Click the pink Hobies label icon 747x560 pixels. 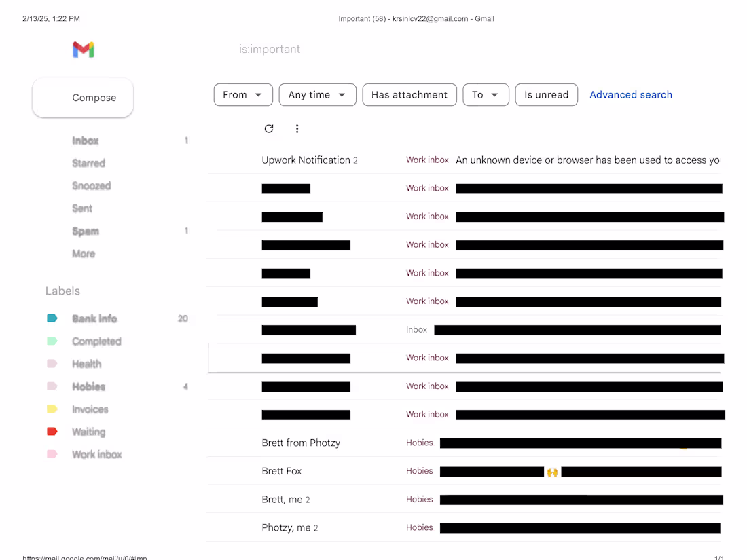pyautogui.click(x=52, y=386)
